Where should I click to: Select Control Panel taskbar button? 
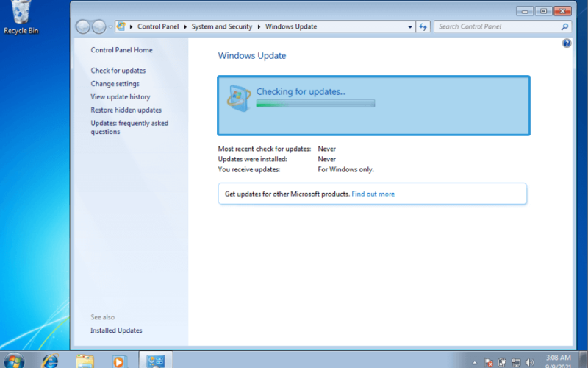point(156,360)
